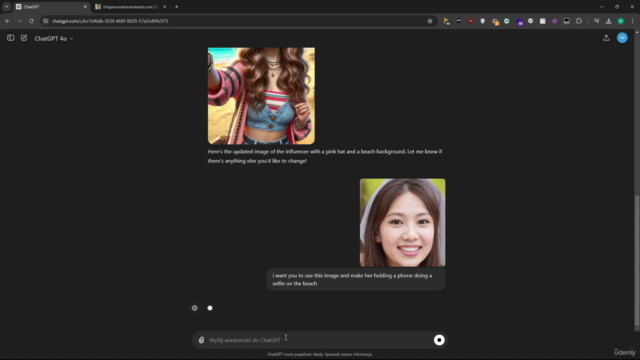640x360 pixels.
Task: Start a new chat with pencil icon
Action: (24, 38)
